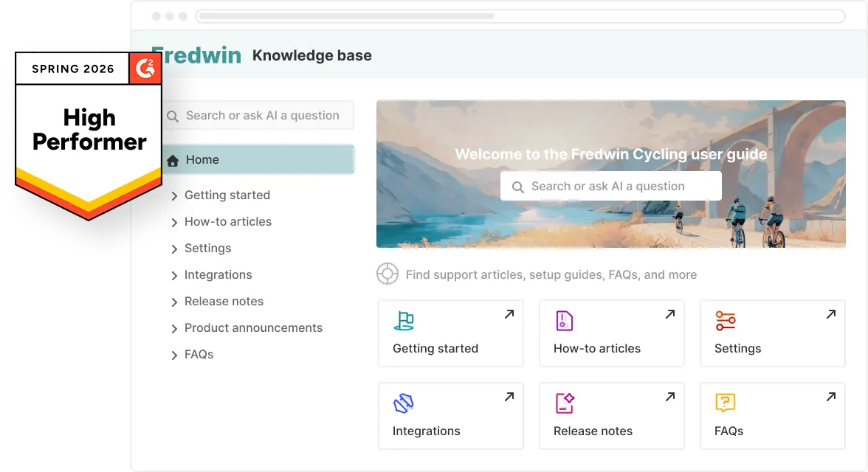Click the G2 logo on badge

pyautogui.click(x=145, y=69)
